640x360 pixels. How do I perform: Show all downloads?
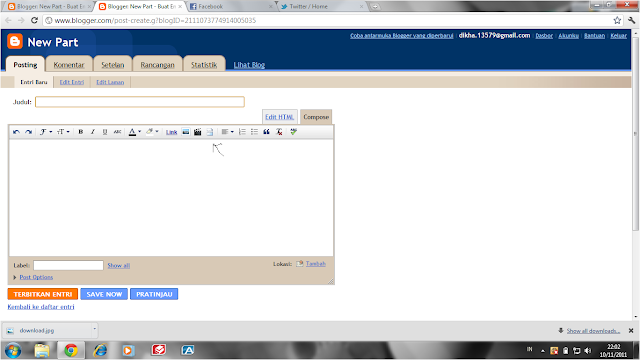click(593, 331)
